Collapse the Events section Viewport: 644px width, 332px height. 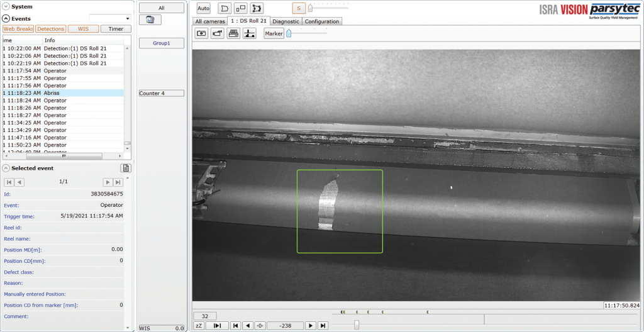[x=6, y=19]
